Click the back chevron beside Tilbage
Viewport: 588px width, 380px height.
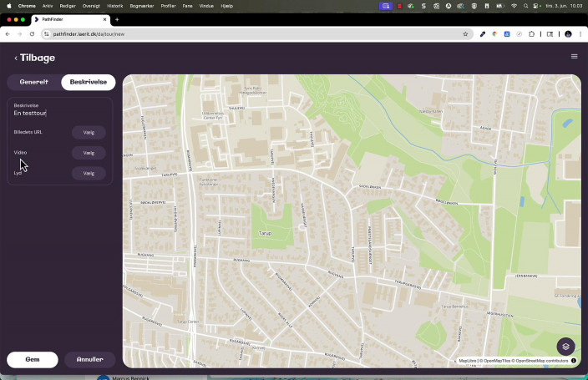15,58
